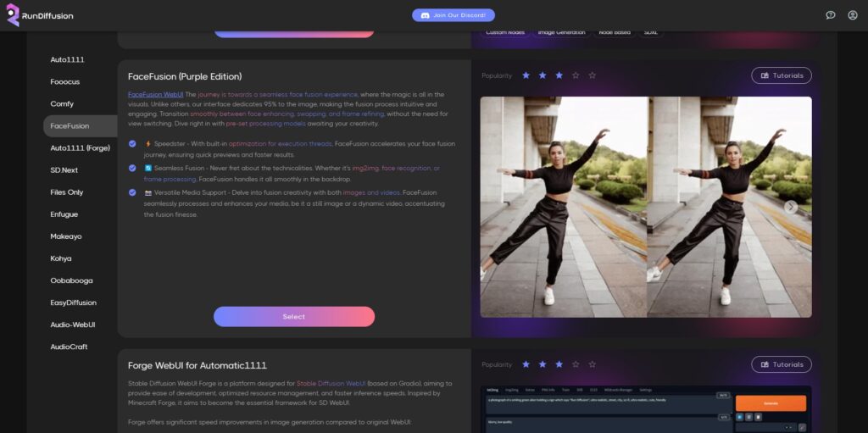This screenshot has width=868, height=433.
Task: Click the Versatile Media Support checkmark icon
Action: [132, 192]
